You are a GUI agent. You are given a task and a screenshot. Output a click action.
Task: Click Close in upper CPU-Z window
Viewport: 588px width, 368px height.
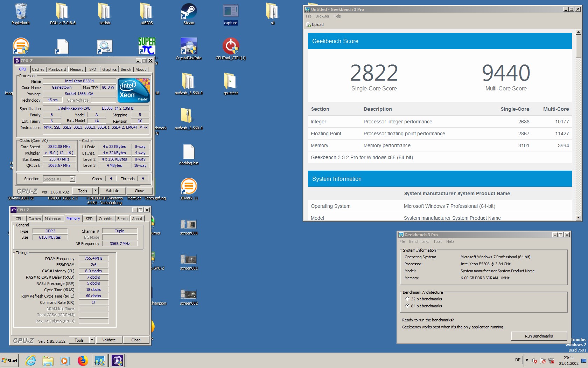[139, 191]
